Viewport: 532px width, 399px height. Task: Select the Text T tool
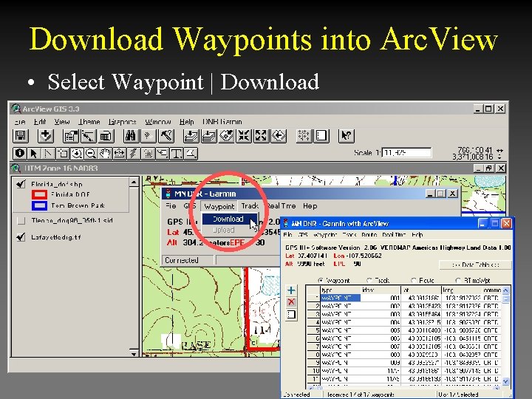(177, 154)
